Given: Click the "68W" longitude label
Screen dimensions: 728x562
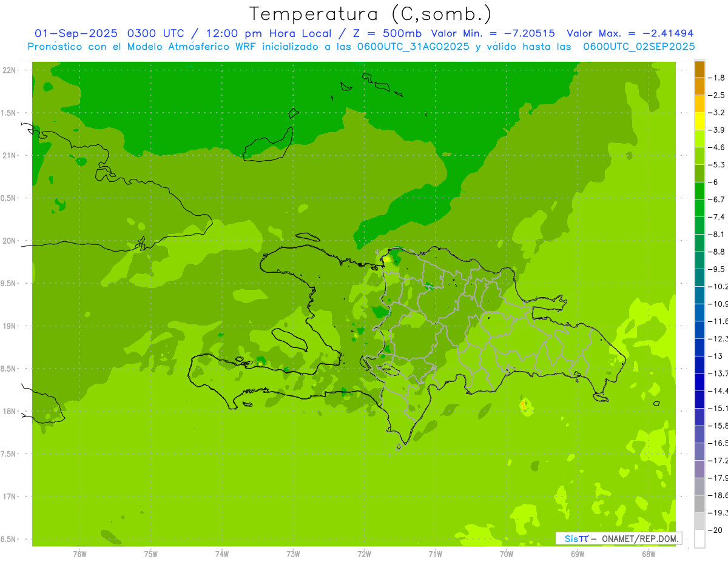Looking at the screenshot, I should click(x=649, y=554).
